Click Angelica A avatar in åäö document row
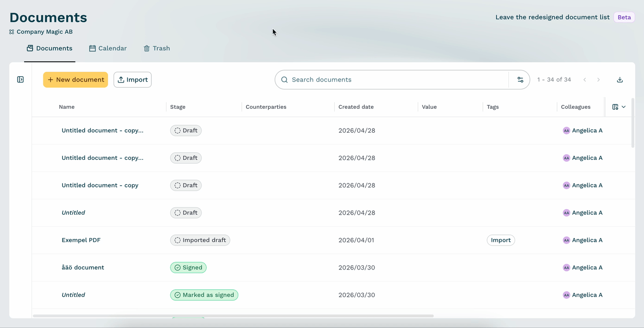The width and height of the screenshot is (644, 328). coord(566,268)
